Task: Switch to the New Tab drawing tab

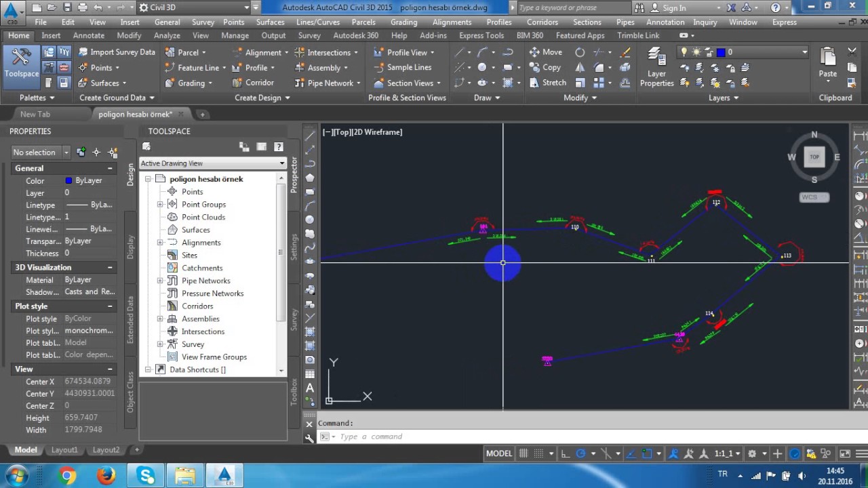Action: point(35,115)
